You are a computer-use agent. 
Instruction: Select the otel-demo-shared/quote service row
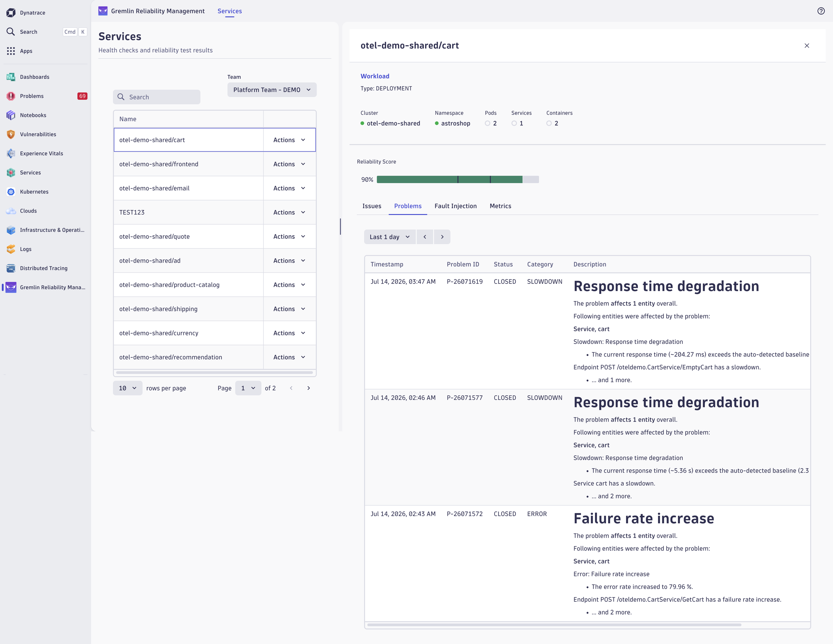[214, 236]
